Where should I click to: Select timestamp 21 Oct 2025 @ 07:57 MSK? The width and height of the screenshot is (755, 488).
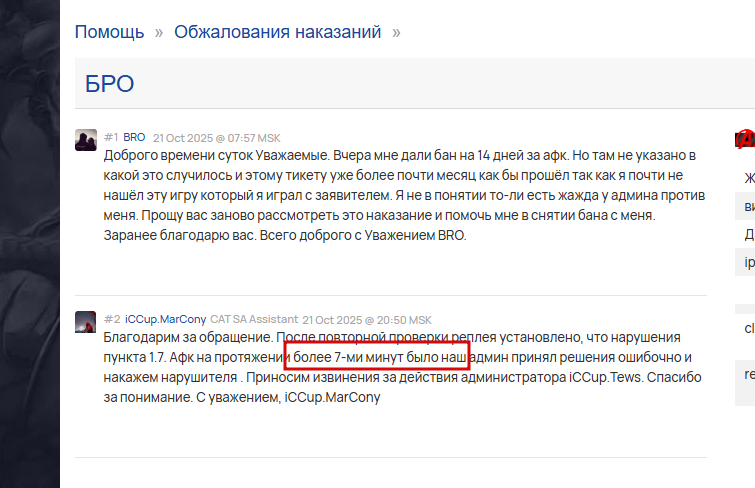(217, 138)
